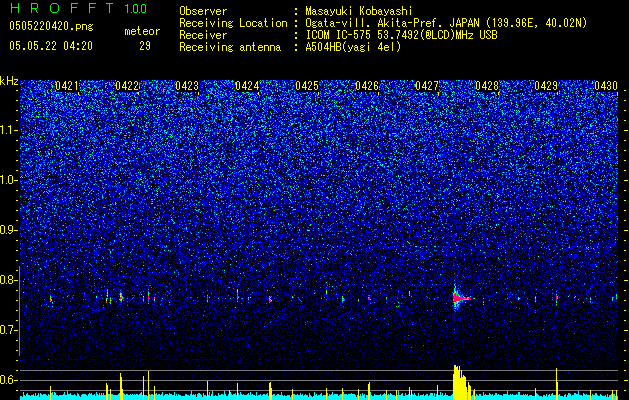Click time marker 0421
Screen dimensions: 629x400
67,86
